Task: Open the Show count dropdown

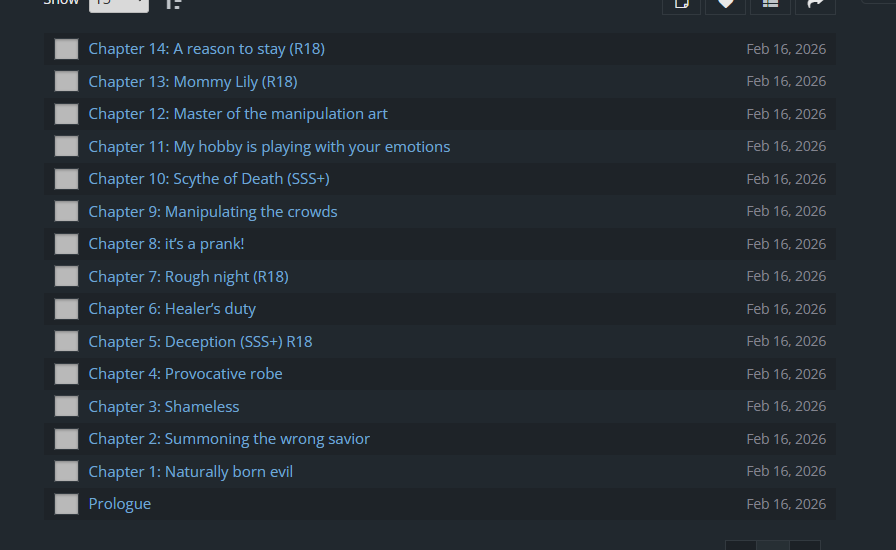Action: tap(118, 3)
